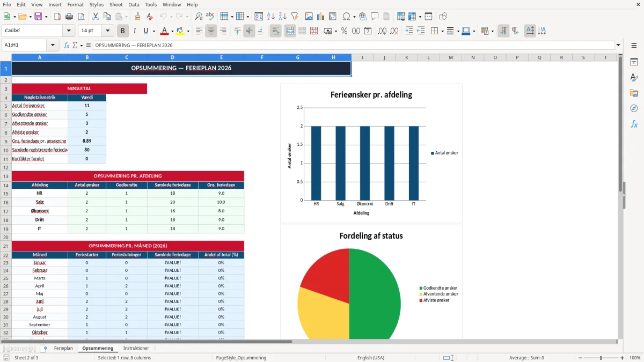Image resolution: width=644 pixels, height=362 pixels.
Task: Open Find & Replace icon
Action: (x=199, y=17)
